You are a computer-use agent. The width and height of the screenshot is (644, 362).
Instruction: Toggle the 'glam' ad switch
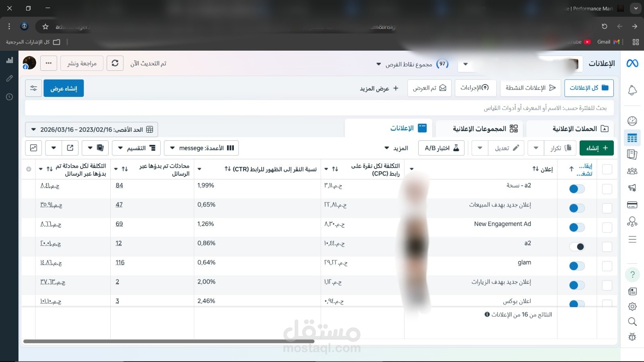click(x=577, y=266)
